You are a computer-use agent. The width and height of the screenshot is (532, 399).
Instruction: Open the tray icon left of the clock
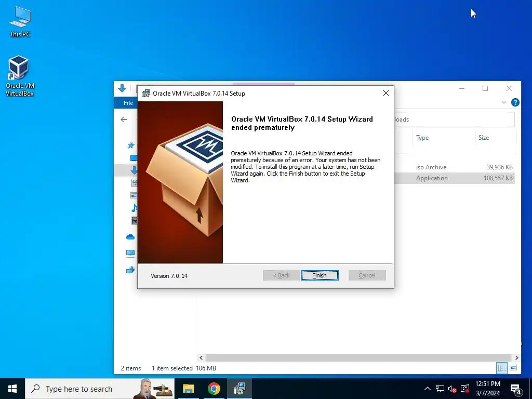465,389
